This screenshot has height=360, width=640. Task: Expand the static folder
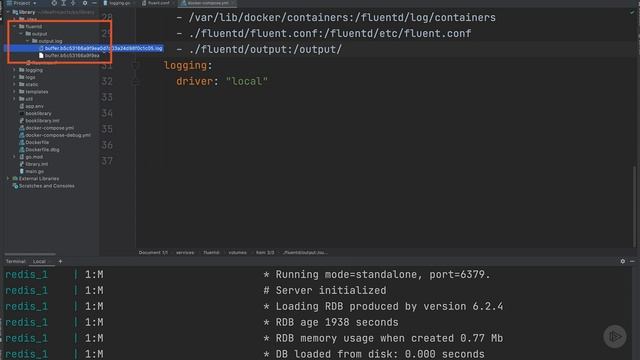[15, 84]
